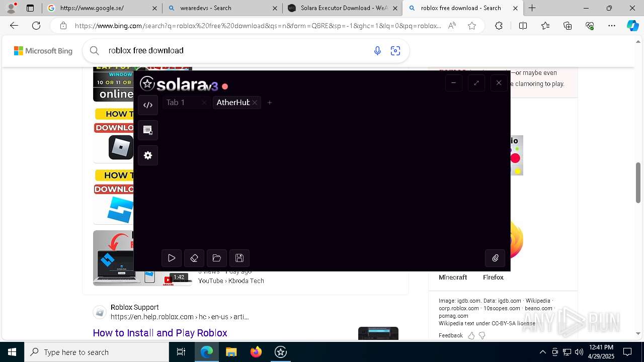Image resolution: width=644 pixels, height=362 pixels.
Task: Close the AtherHub tab in Solara
Action: 255,103
